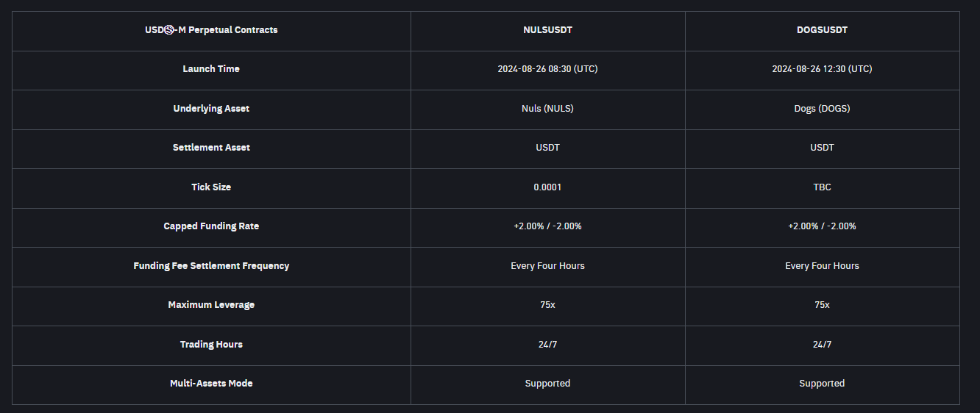Select the Nuls (NULS) underlying asset cell
The image size is (980, 413).
(547, 109)
